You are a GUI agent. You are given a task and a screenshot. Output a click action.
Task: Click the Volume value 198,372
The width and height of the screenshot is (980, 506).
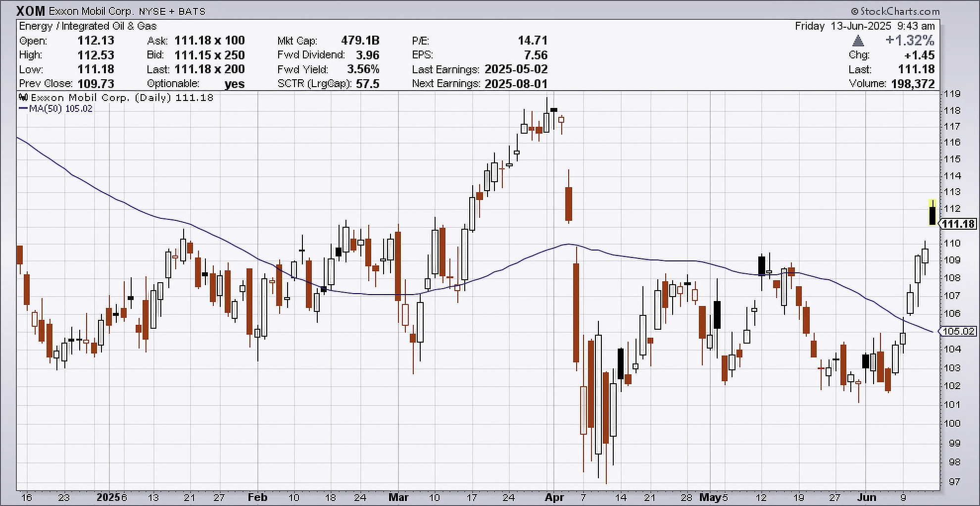pos(913,84)
